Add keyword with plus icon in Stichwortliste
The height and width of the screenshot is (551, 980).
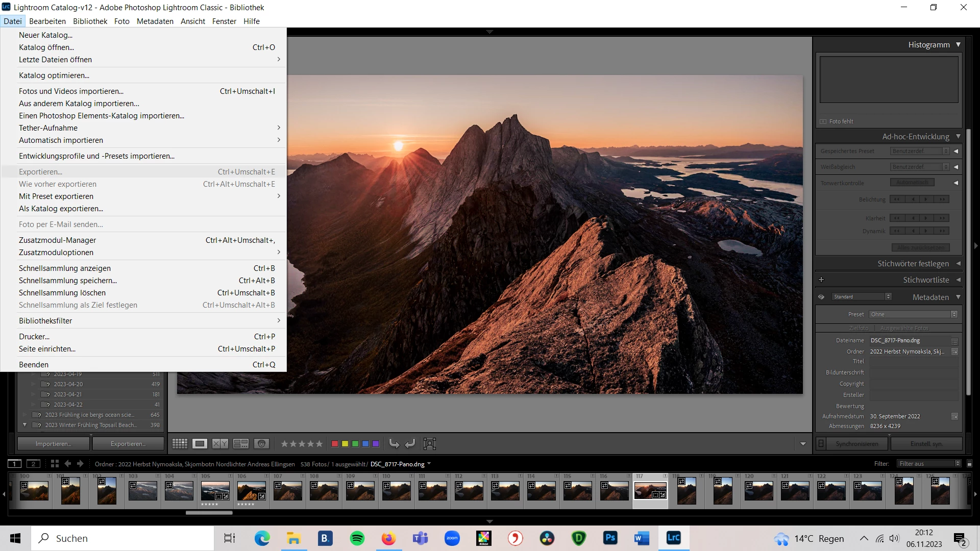[821, 280]
